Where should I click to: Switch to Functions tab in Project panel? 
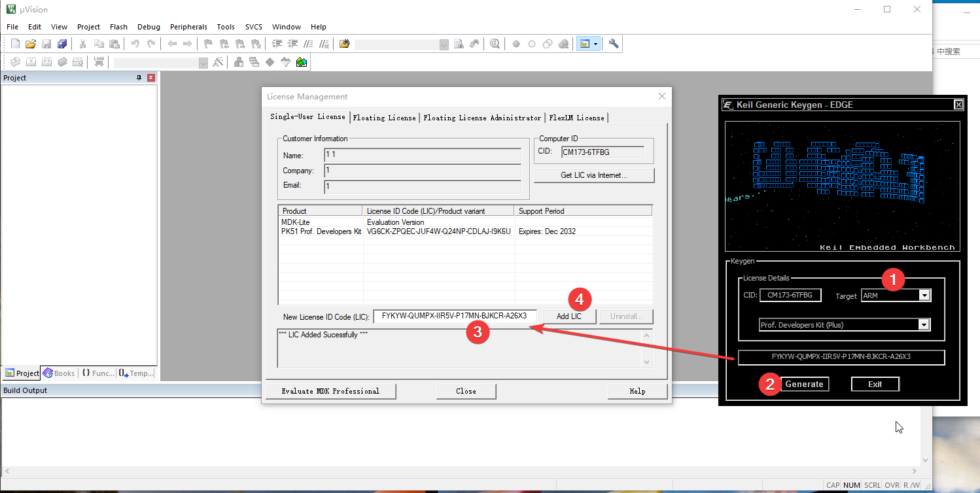98,373
